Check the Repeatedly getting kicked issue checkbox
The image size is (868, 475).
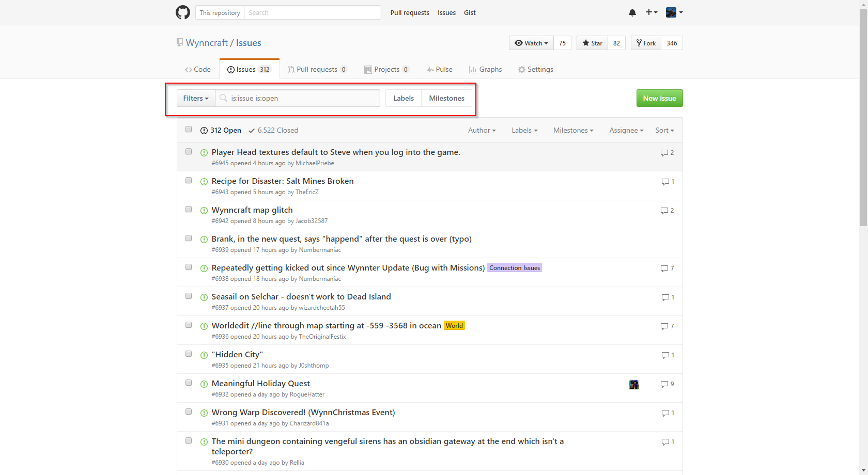(x=189, y=267)
